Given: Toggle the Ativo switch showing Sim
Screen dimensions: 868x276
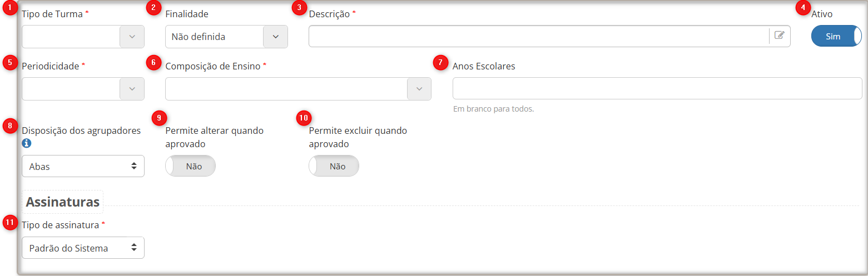Looking at the screenshot, I should [836, 36].
